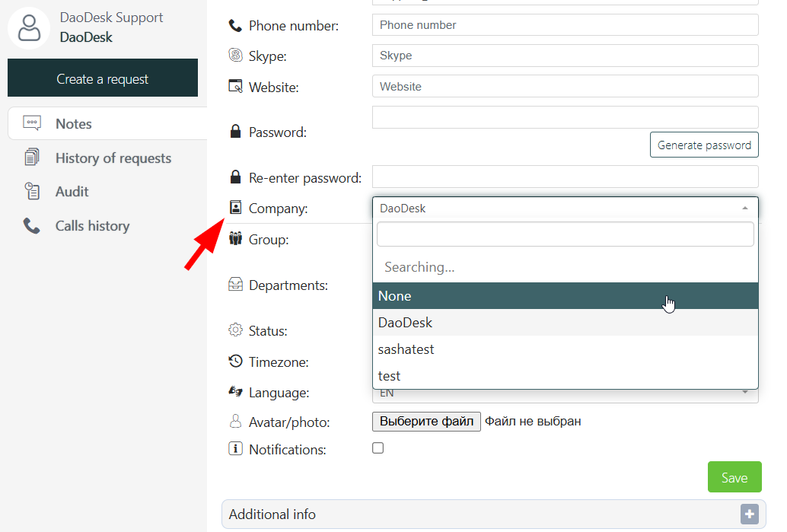Select None in the company list

[566, 296]
